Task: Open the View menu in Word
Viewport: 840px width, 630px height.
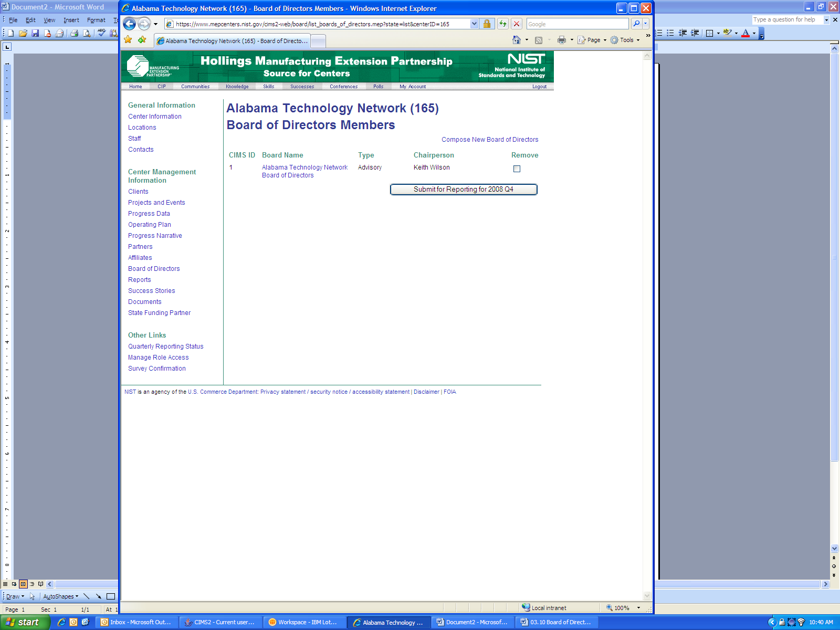Action: [x=49, y=20]
